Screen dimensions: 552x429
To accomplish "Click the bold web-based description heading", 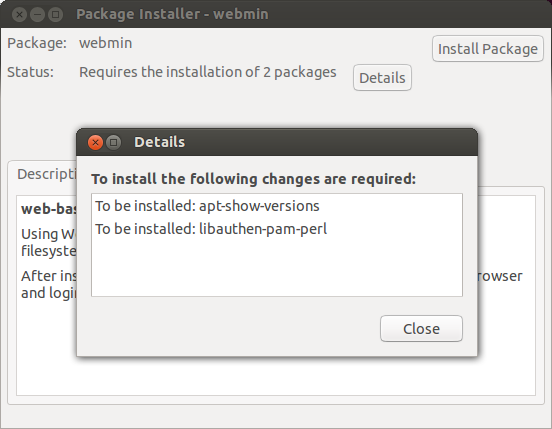I will click(x=49, y=209).
